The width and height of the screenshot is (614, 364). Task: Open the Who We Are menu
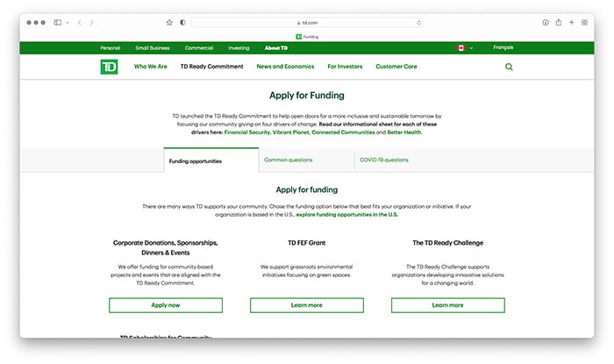(150, 67)
